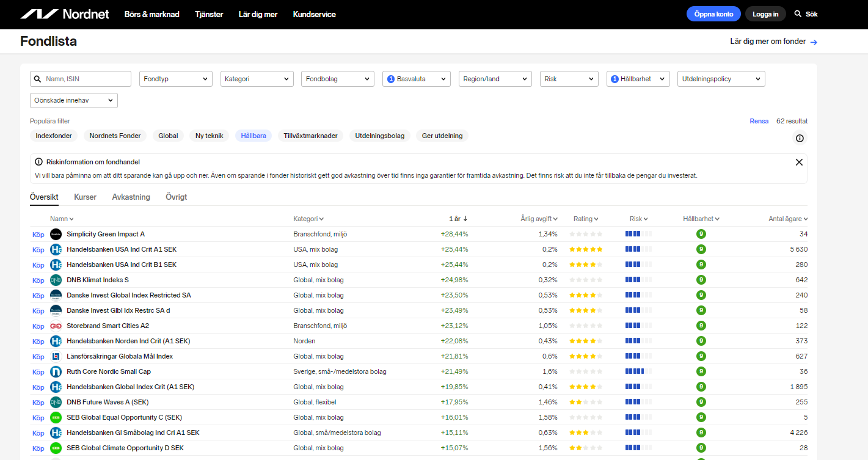Open the Fondtyp dropdown

[x=175, y=79]
